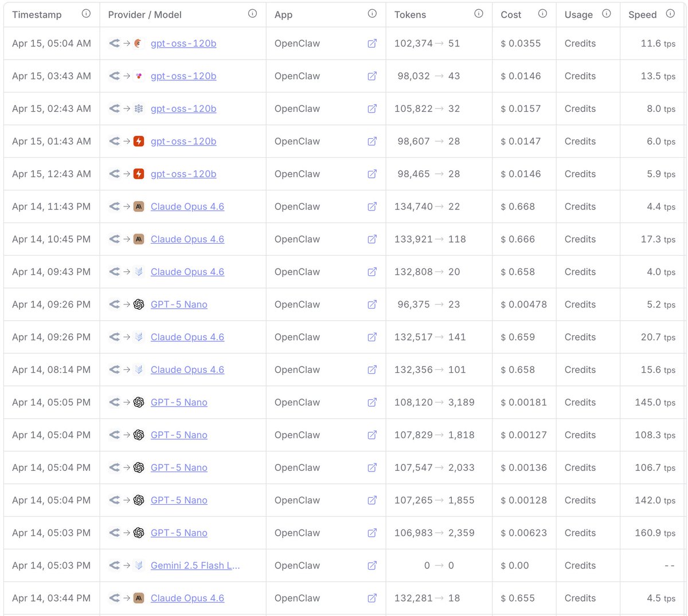Image resolution: width=688 pixels, height=616 pixels.
Task: Click the Tokens column header
Action: 411,15
